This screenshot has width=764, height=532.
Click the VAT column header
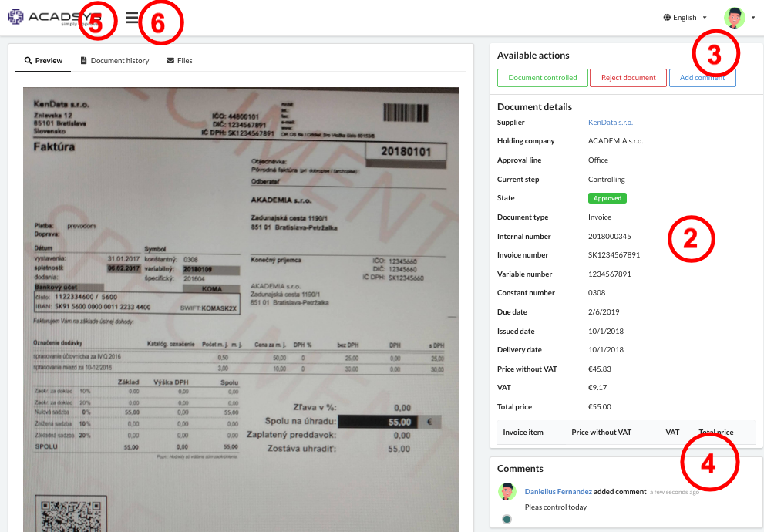[x=672, y=432]
